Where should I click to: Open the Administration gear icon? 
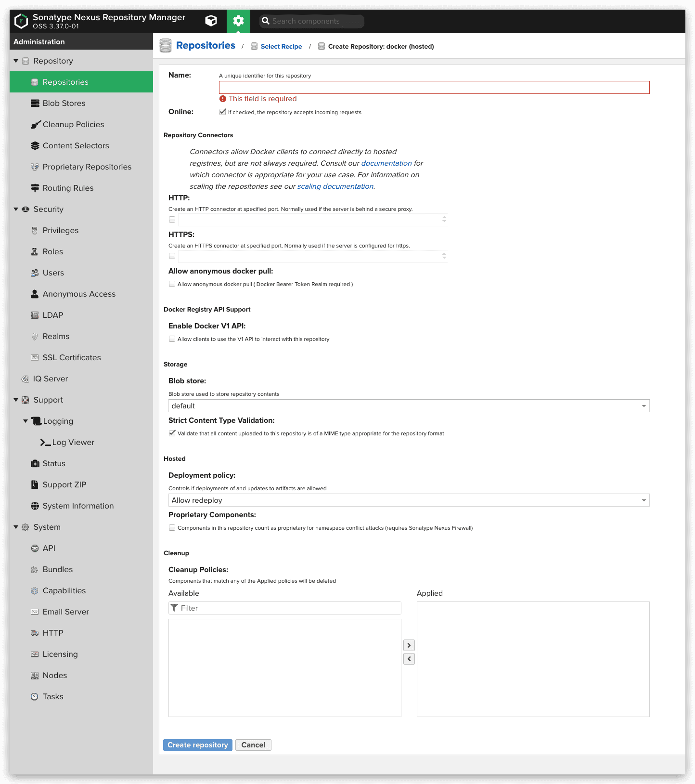click(x=238, y=21)
